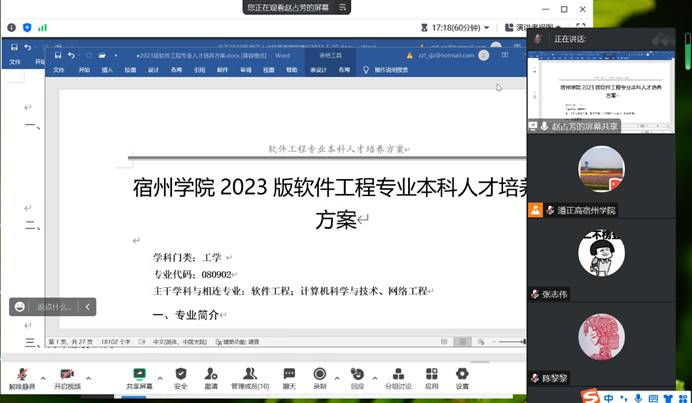This screenshot has height=403, width=692.
Task: Open the 安全 security options
Action: point(181,376)
